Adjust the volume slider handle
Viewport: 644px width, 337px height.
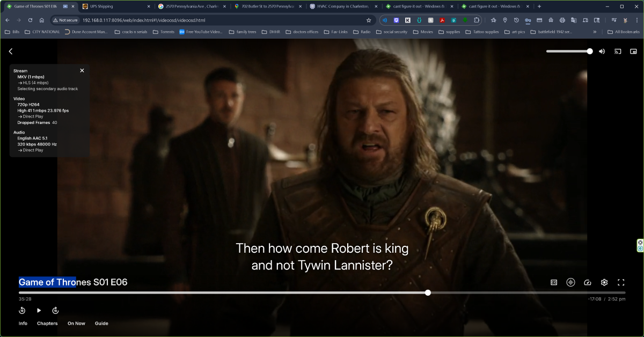[590, 52]
